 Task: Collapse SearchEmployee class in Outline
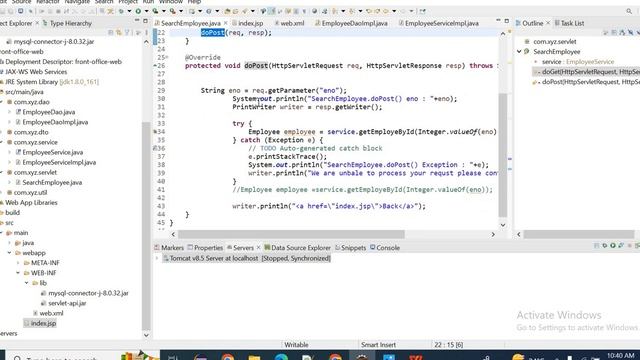click(519, 51)
